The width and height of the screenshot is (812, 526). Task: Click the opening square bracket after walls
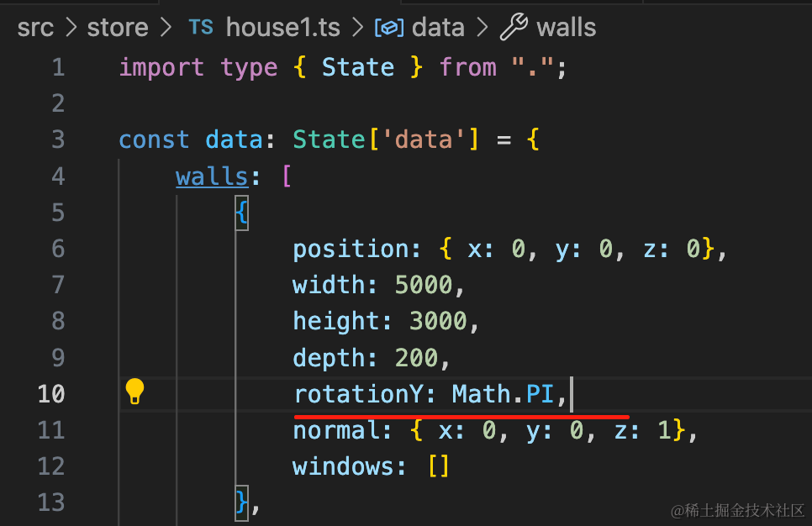click(287, 176)
